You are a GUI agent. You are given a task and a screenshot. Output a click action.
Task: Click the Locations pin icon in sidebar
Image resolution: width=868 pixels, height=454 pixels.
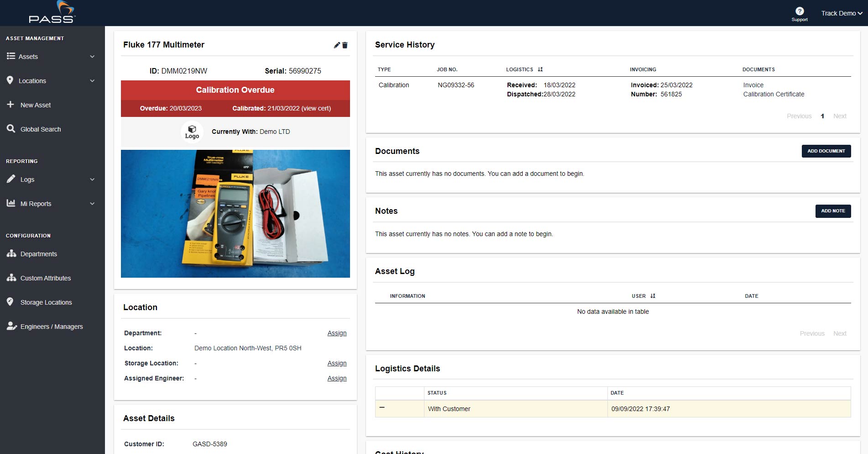[x=10, y=80]
